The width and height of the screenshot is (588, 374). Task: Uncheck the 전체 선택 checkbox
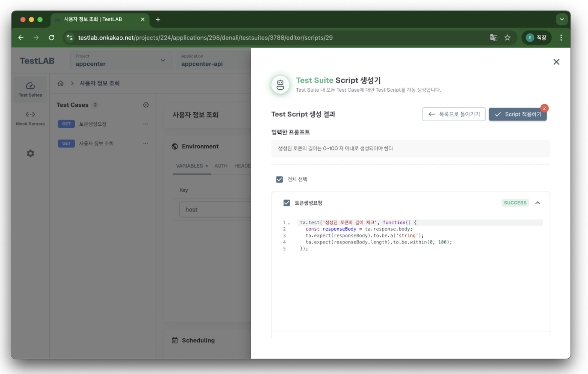[279, 179]
